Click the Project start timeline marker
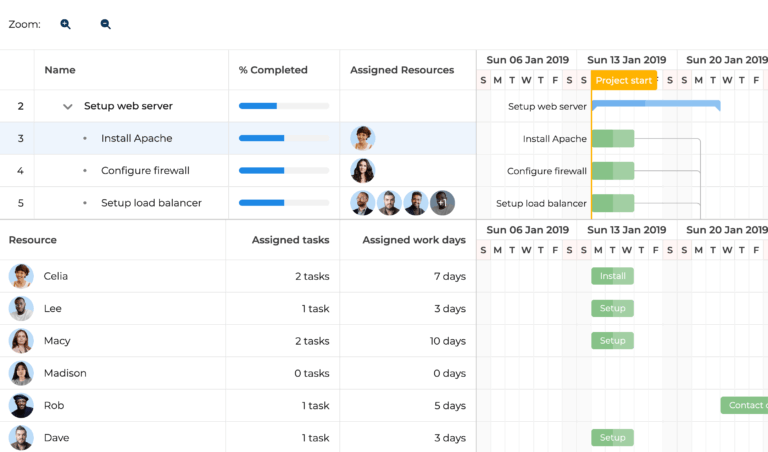Screen dimensions: 768x452 [x=624, y=80]
